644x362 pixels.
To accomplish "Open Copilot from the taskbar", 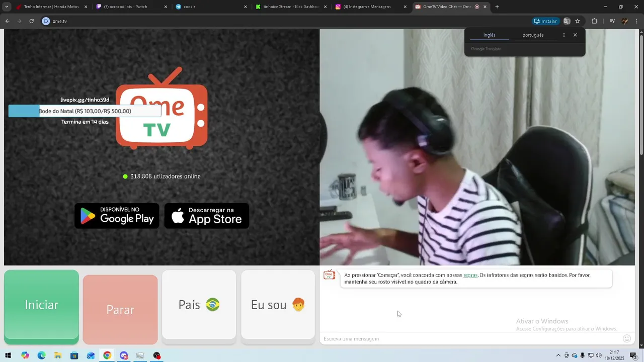I will pyautogui.click(x=25, y=355).
